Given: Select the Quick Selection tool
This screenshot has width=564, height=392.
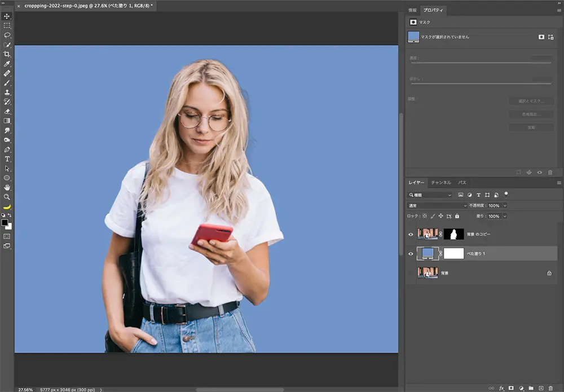Looking at the screenshot, I should pos(7,45).
